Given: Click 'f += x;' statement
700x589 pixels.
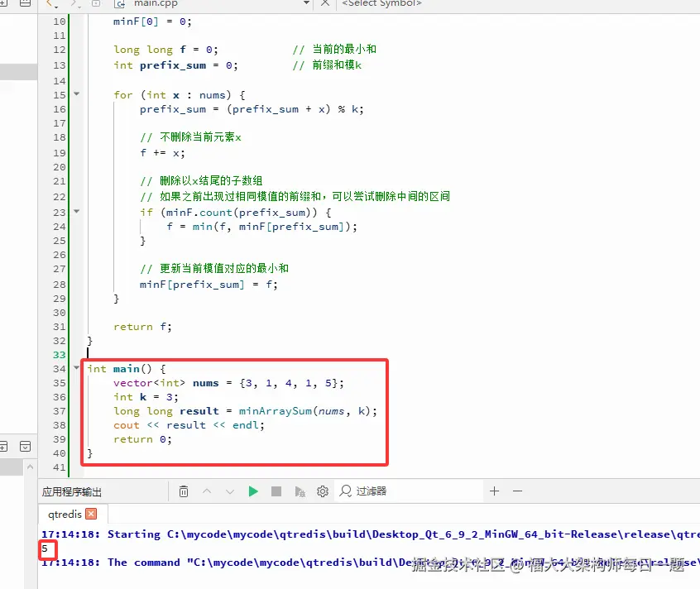Looking at the screenshot, I should point(162,153).
